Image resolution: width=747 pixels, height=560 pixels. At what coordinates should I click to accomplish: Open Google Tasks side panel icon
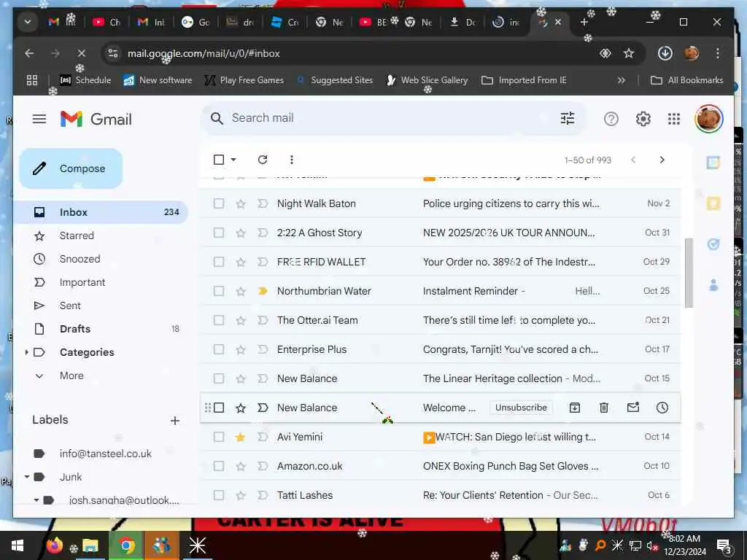click(713, 244)
